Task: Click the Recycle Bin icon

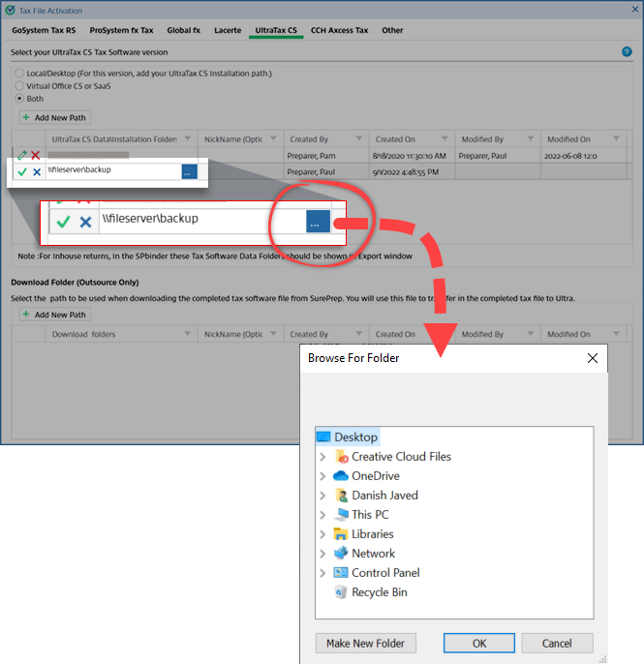Action: (x=341, y=592)
